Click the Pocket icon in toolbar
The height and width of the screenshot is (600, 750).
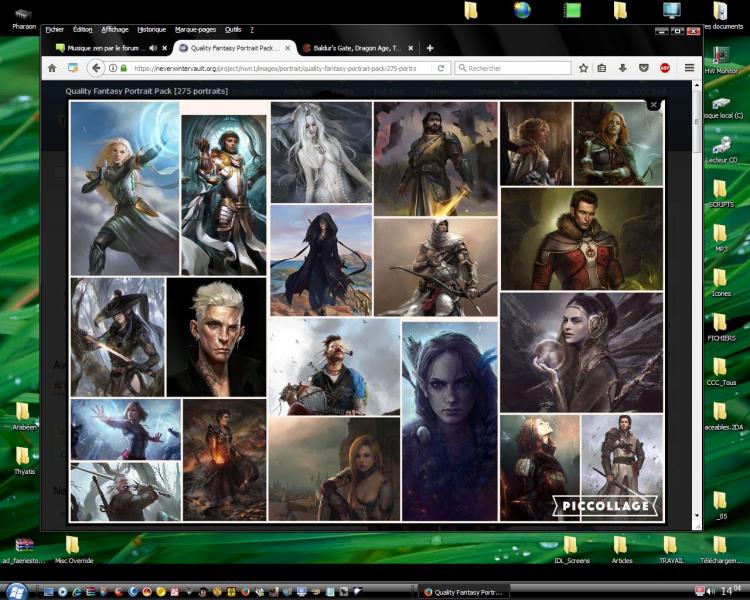coord(643,68)
